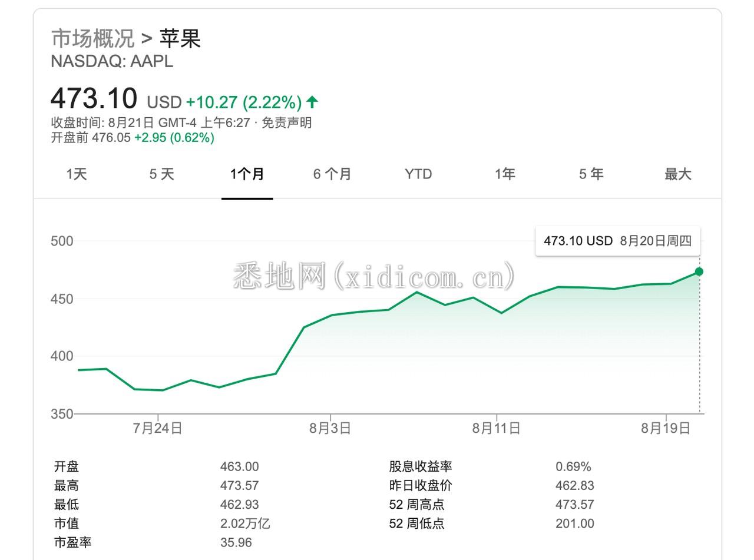754x560 pixels.
Task: Click the 52 周低点 value 201.00
Action: pyautogui.click(x=575, y=523)
